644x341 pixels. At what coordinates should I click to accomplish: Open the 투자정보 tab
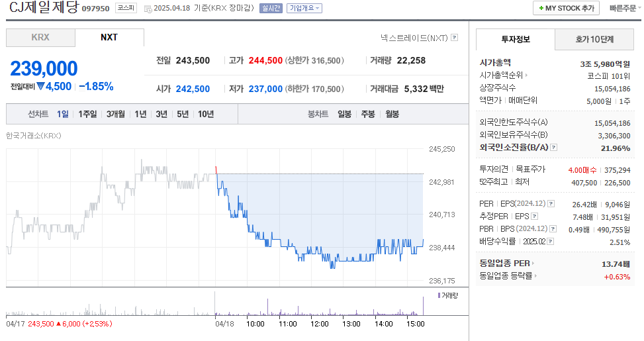point(516,40)
